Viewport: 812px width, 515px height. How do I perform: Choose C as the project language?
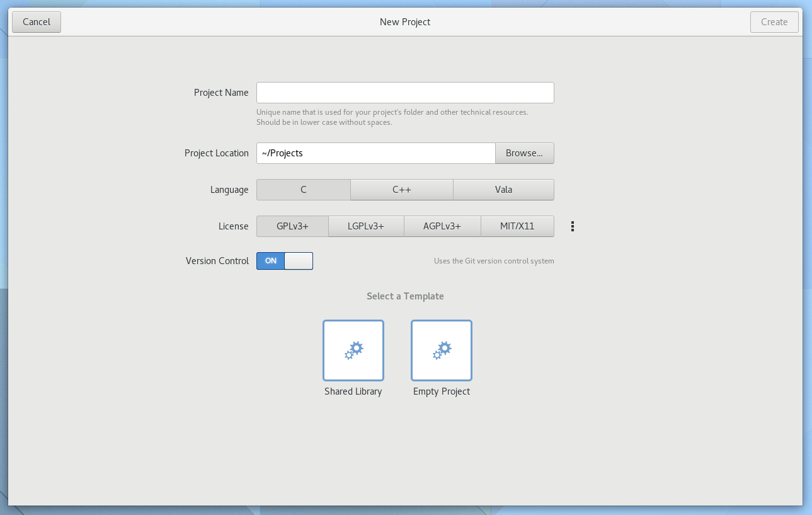(304, 190)
